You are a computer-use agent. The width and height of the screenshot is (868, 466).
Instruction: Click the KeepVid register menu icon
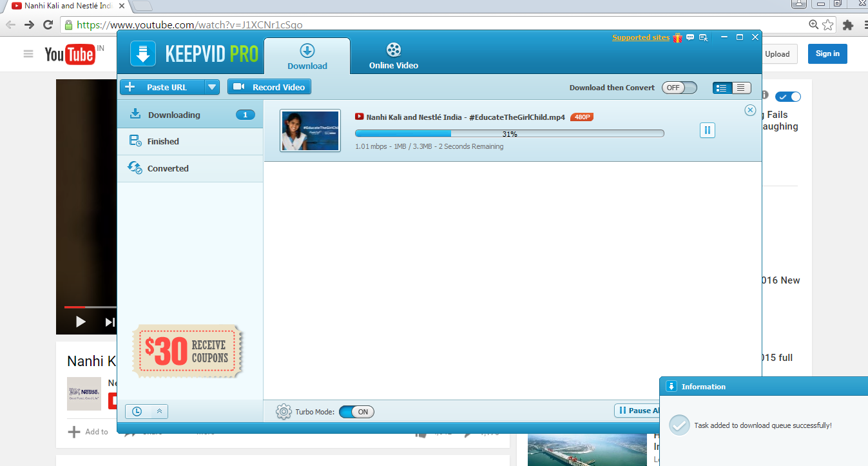tap(704, 37)
